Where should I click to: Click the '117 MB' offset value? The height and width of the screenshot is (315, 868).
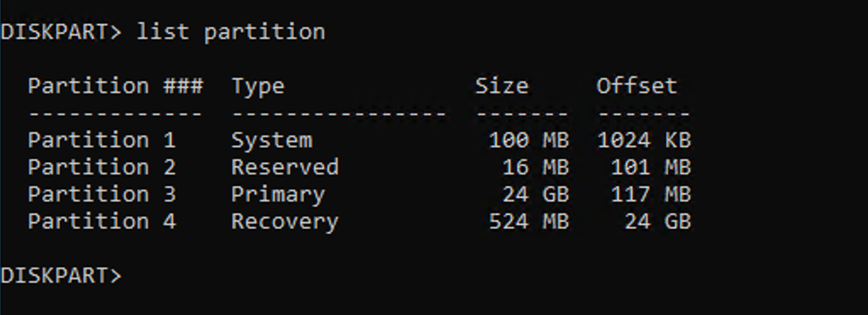point(651,194)
